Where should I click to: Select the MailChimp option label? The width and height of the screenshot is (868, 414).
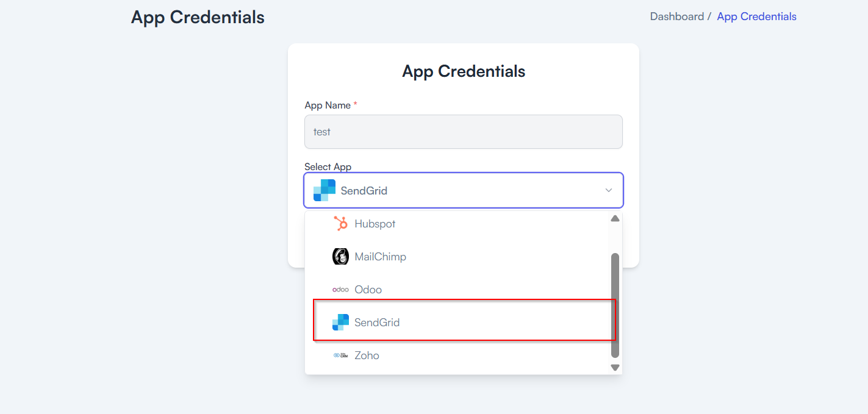380,257
